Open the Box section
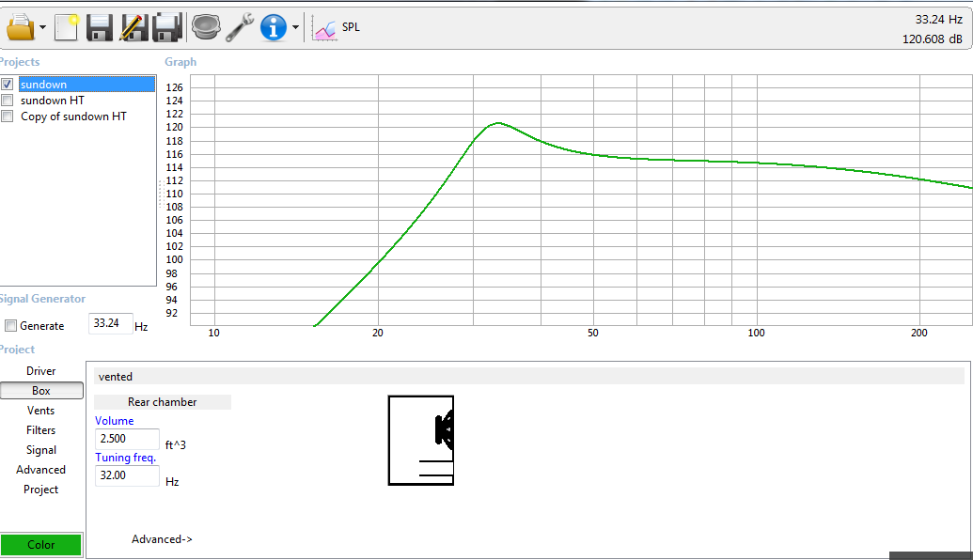Screen dimensions: 973x560 41,391
